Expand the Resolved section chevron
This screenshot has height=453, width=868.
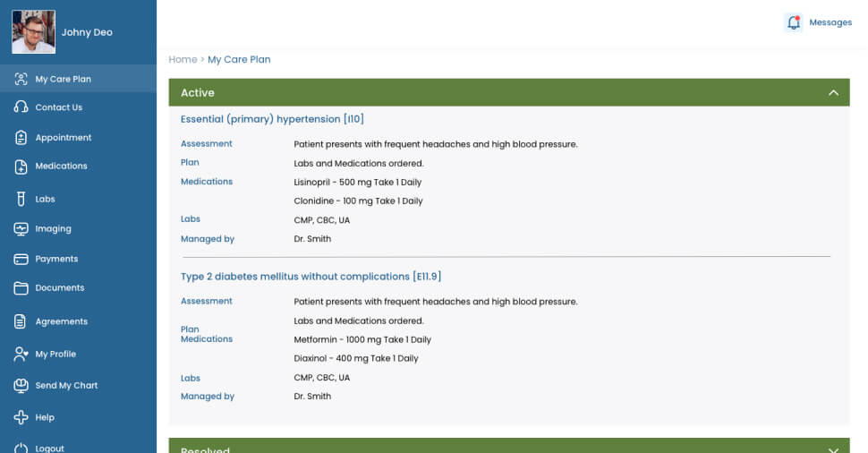833,449
